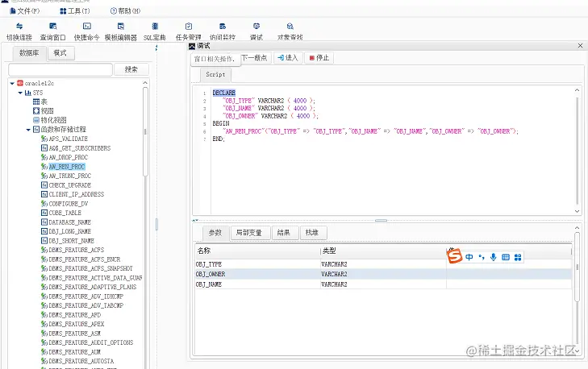Click the OBJ_OWNER parameter row
The image size is (588, 369).
pos(383,274)
